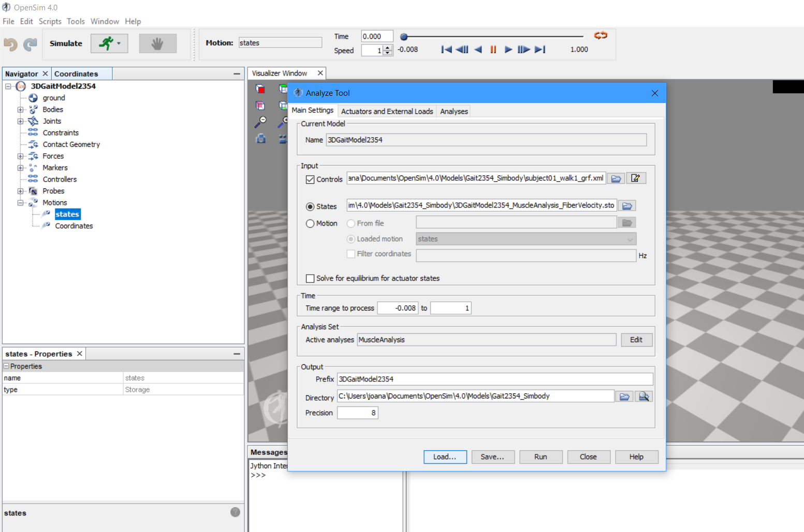Step motion forward one frame
The image size is (804, 532).
(x=524, y=49)
